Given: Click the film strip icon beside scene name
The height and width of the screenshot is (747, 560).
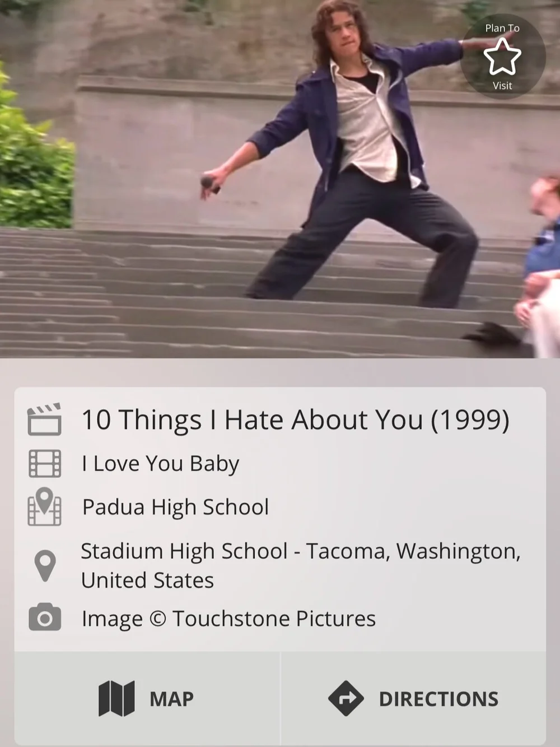Looking at the screenshot, I should [x=45, y=464].
